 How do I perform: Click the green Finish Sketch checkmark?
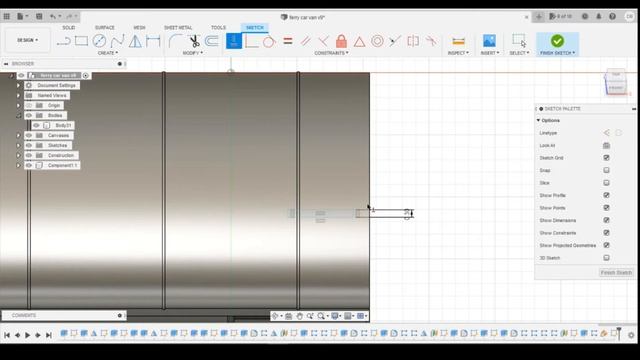(557, 41)
